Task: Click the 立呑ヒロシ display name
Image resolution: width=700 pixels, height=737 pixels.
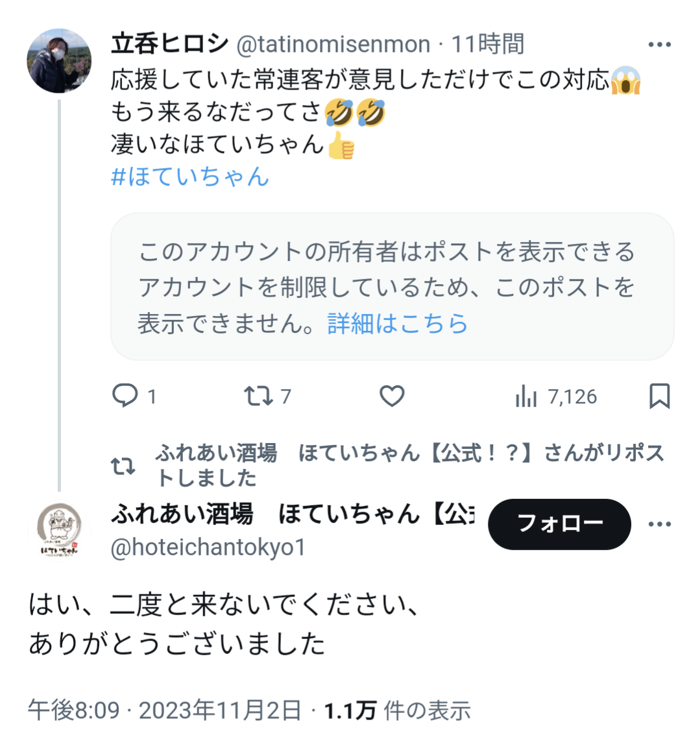Action: pos(170,43)
